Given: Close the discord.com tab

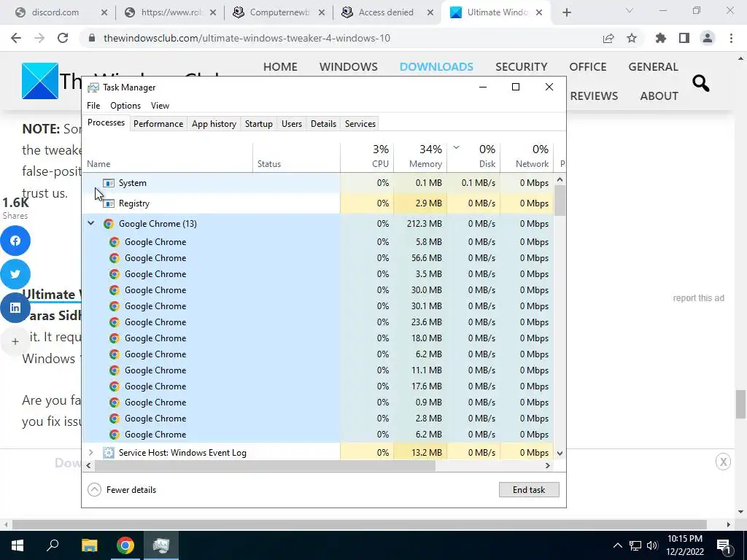Looking at the screenshot, I should (x=104, y=13).
